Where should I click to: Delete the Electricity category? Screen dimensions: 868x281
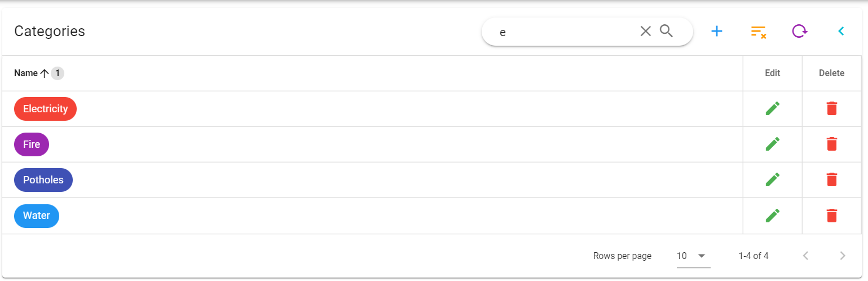tap(832, 109)
